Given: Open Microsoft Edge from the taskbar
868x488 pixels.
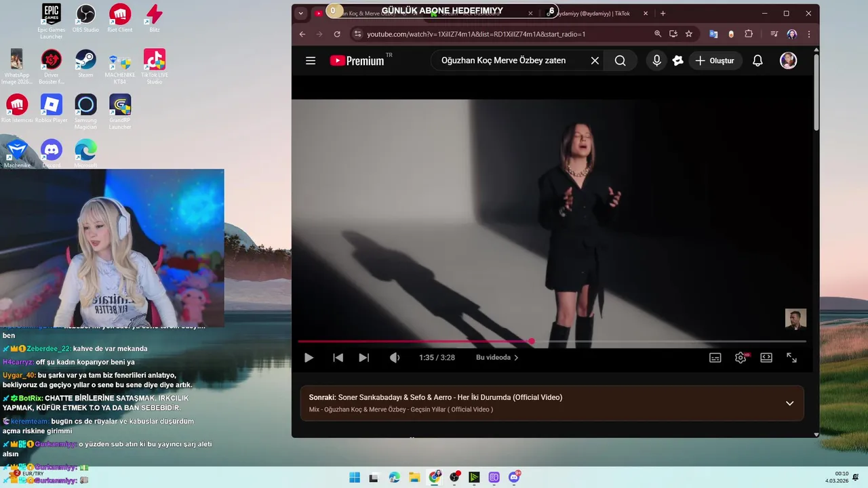Looking at the screenshot, I should tap(395, 477).
